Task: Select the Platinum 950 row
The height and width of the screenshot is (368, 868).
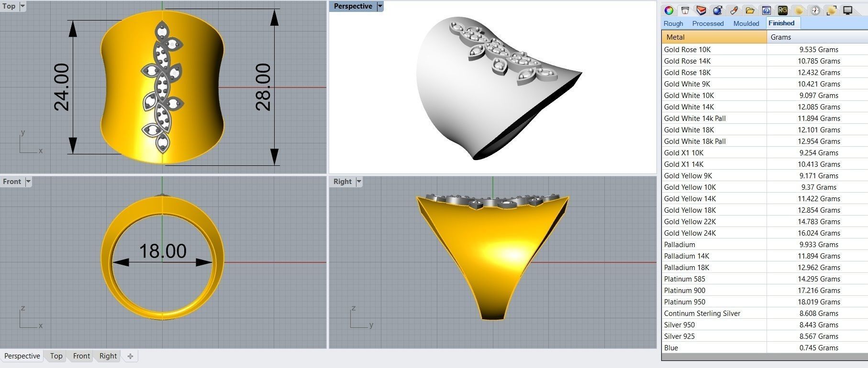Action: click(x=765, y=302)
